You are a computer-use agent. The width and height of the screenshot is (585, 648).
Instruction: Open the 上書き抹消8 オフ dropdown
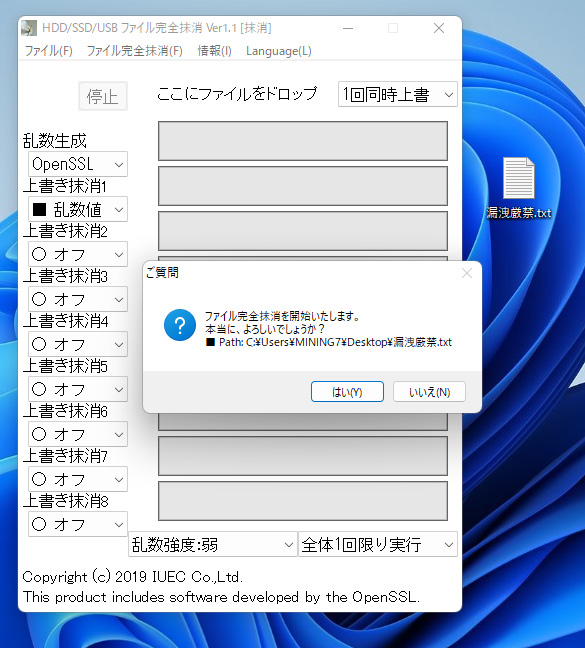(x=78, y=524)
